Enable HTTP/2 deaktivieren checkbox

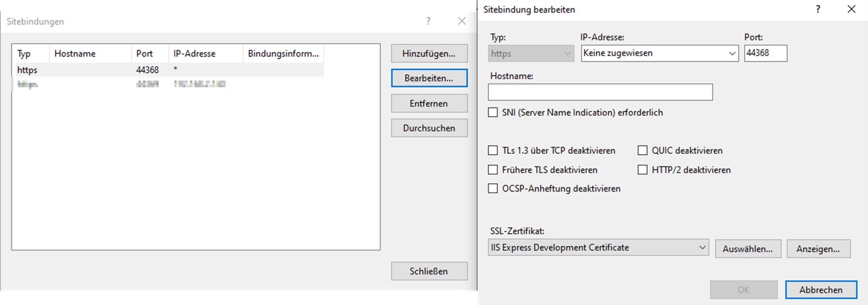tap(642, 170)
